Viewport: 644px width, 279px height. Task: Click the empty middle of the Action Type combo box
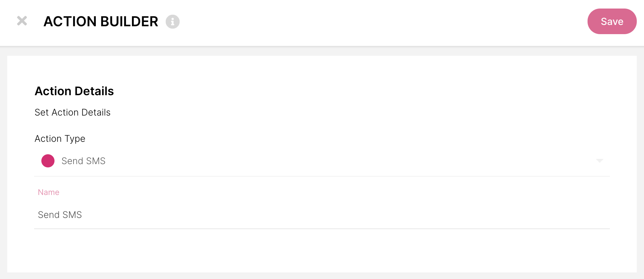click(328, 161)
